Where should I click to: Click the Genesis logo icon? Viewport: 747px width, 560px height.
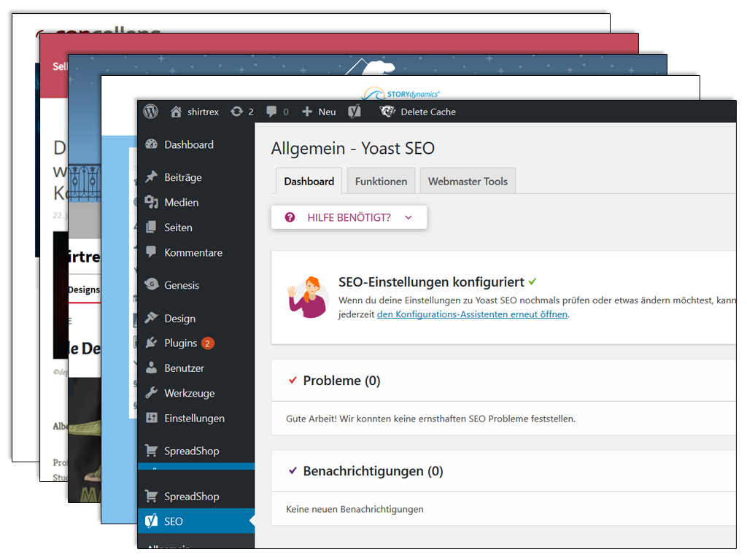[x=152, y=285]
